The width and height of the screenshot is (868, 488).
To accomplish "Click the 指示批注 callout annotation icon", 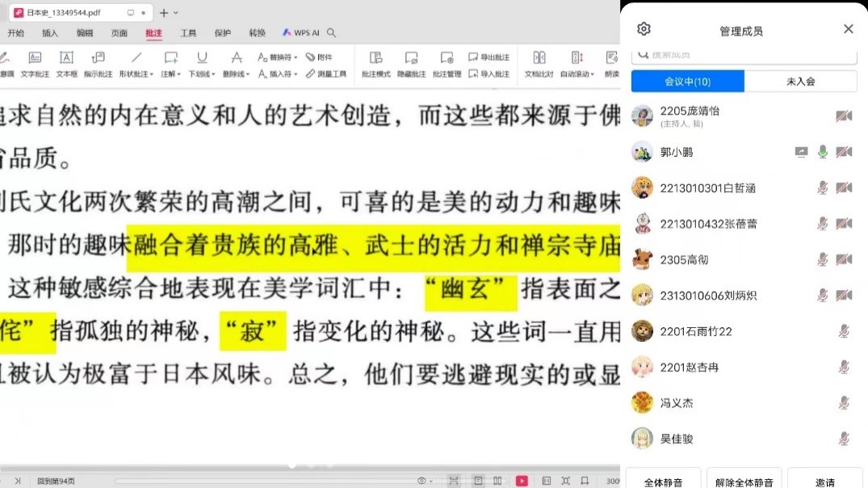I will [98, 64].
